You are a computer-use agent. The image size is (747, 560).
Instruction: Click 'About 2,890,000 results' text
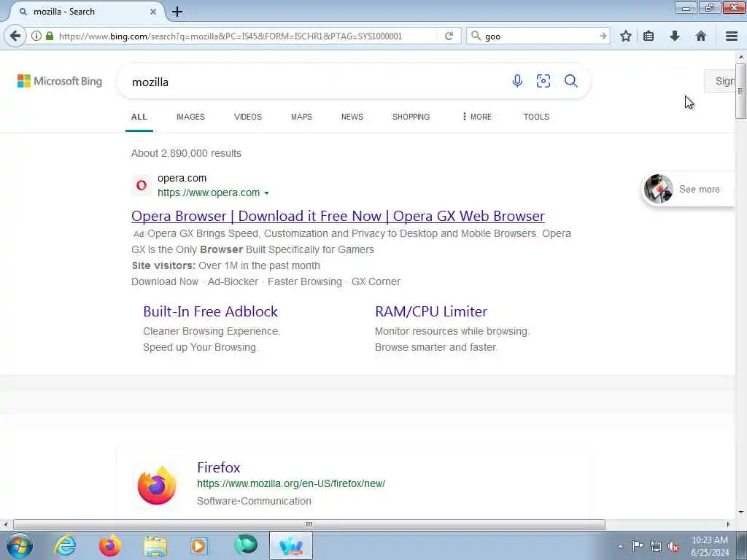click(x=186, y=153)
